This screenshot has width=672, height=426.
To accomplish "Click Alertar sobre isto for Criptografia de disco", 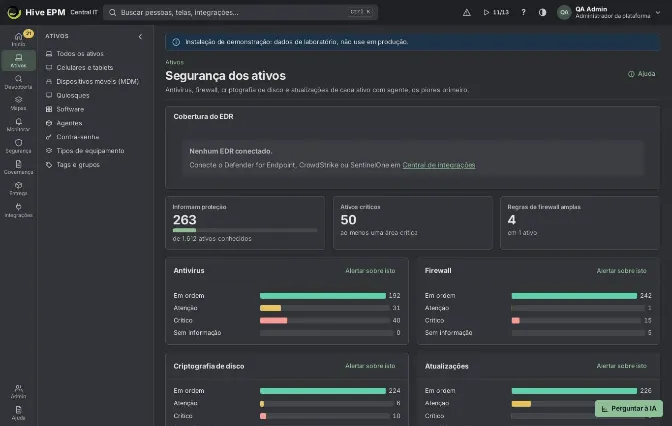I will click(370, 366).
